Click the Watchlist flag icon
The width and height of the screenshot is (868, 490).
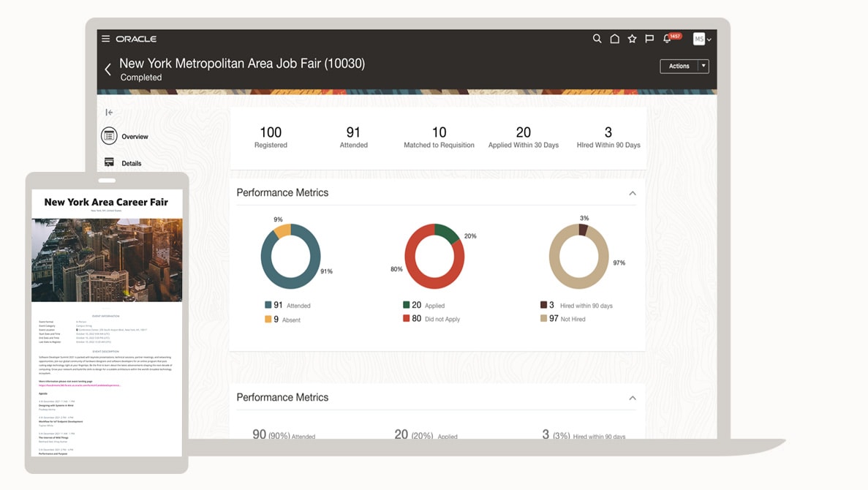pos(649,39)
